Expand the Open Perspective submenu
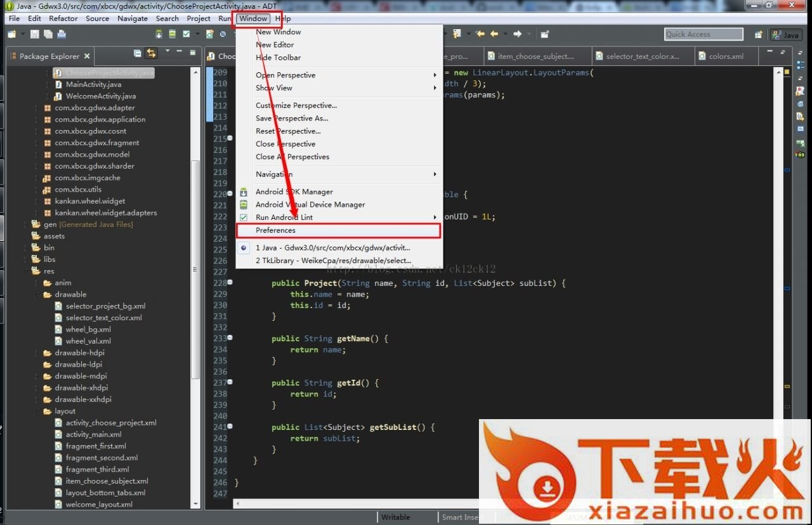This screenshot has width=812, height=525. [338, 75]
